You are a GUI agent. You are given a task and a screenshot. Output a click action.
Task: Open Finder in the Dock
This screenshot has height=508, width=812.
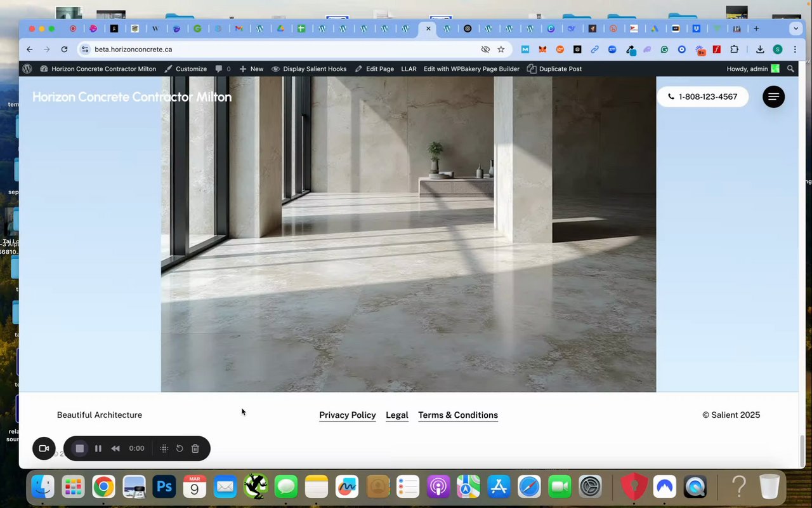pyautogui.click(x=43, y=487)
